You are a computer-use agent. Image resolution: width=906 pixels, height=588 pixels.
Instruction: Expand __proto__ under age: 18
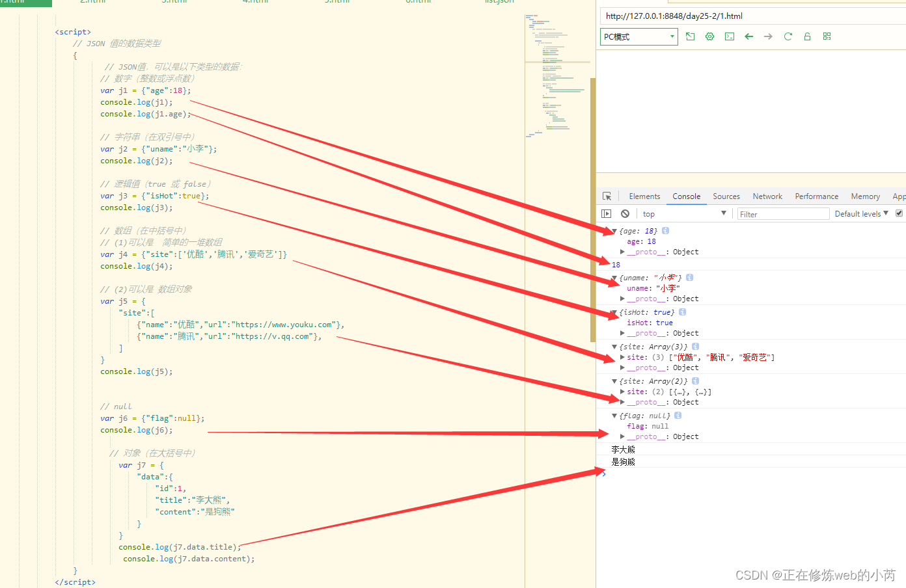click(x=622, y=252)
